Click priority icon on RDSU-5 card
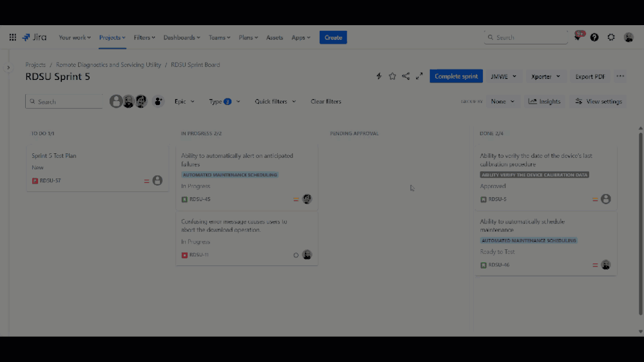The image size is (644, 362). pyautogui.click(x=595, y=200)
